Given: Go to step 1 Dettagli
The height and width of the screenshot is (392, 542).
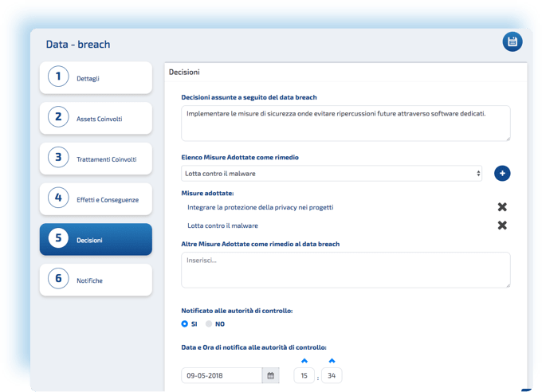Looking at the screenshot, I should tap(96, 77).
